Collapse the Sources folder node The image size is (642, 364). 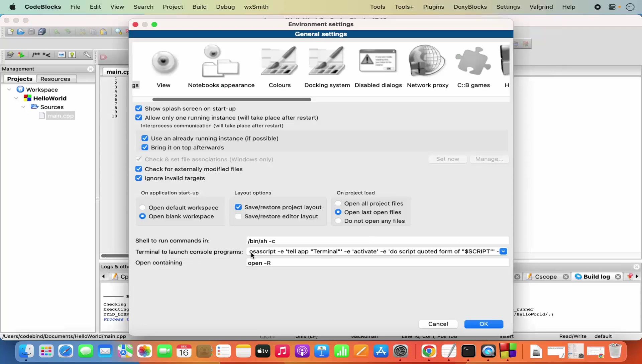click(23, 107)
